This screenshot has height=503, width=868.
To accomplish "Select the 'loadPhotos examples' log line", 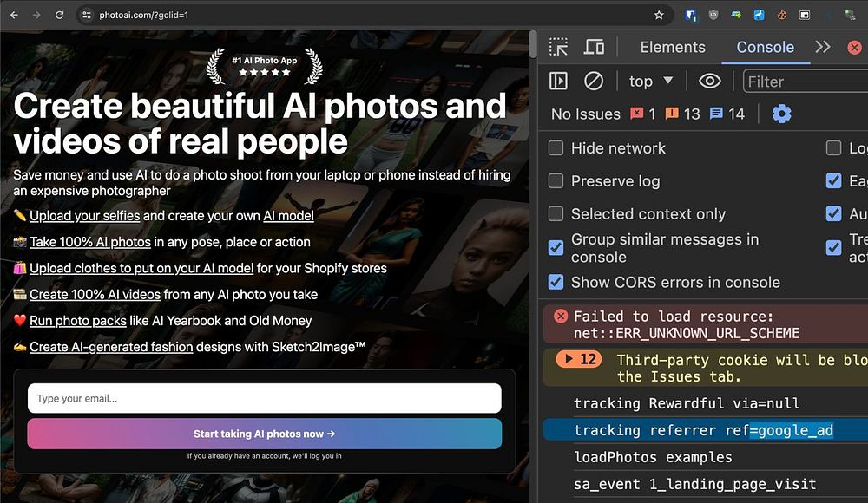I will 653,457.
